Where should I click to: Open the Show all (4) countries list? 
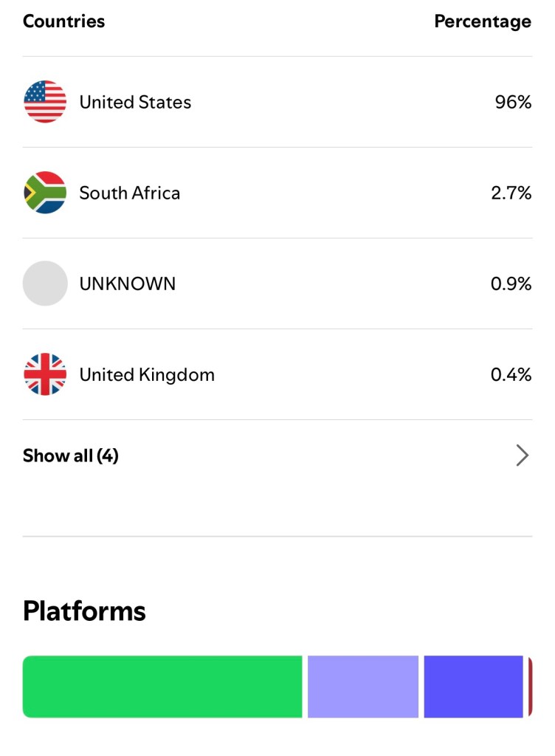71,456
